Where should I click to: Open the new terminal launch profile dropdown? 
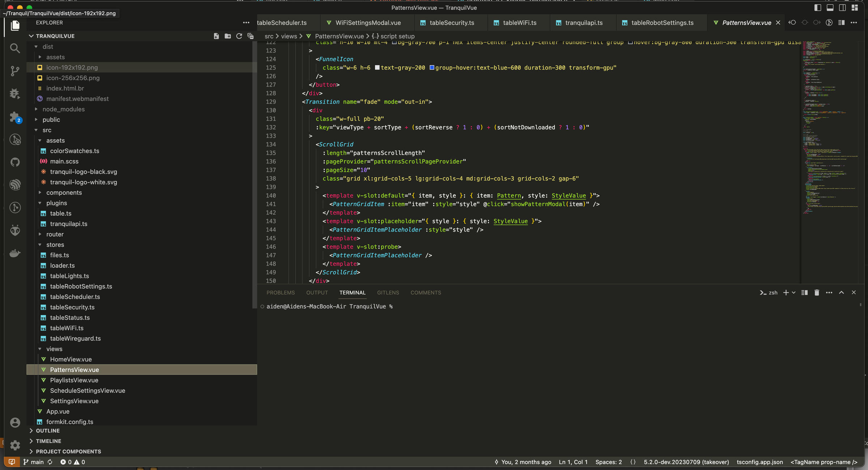pos(794,293)
